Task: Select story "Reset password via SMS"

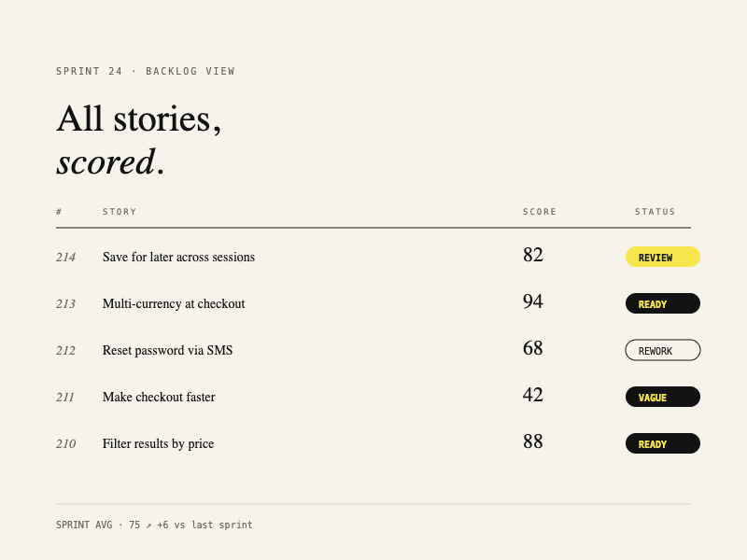Action: (167, 350)
